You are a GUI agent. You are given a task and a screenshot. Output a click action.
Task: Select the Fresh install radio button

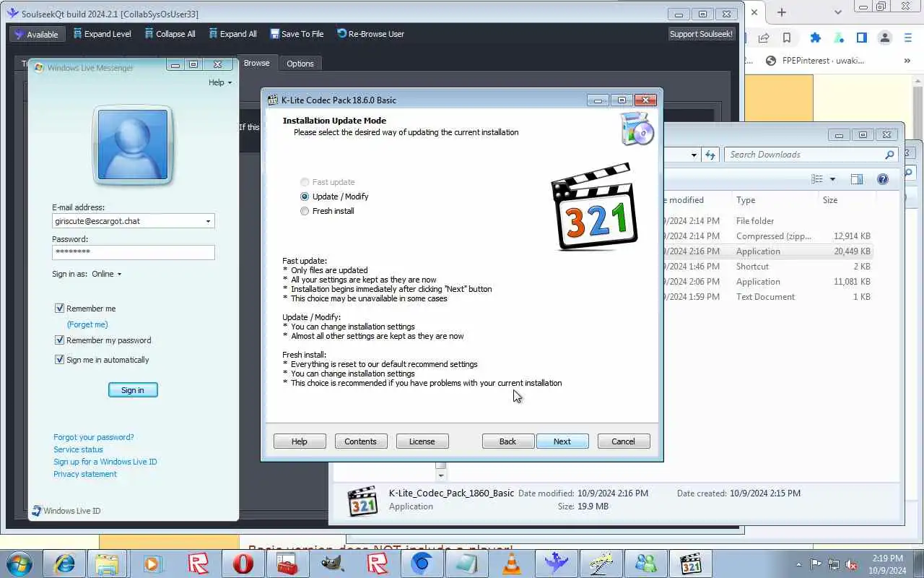coord(305,211)
